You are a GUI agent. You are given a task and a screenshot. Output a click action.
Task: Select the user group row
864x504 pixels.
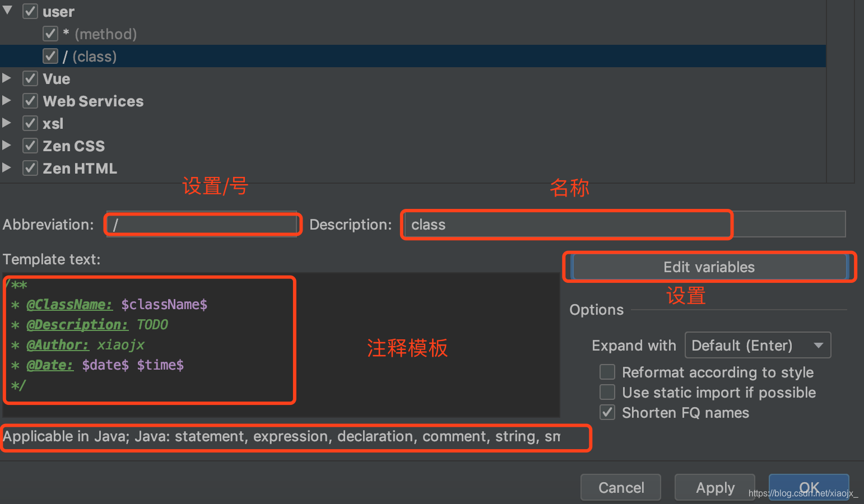pos(413,11)
